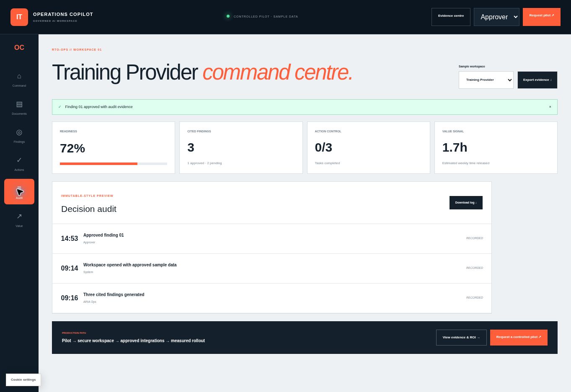The height and width of the screenshot is (392, 571).
Task: Select the Audit sidebar icon
Action: click(x=19, y=192)
